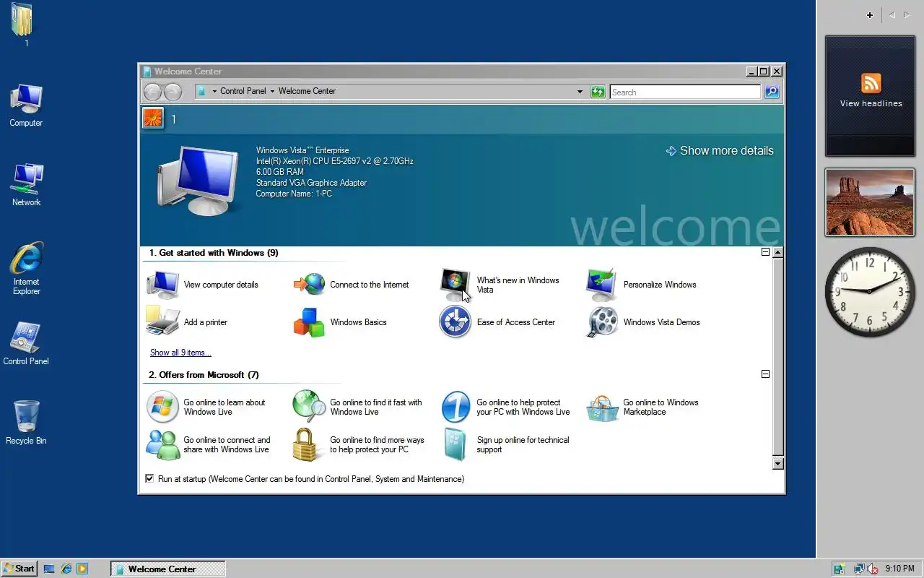
Task: Expand the root breadcrumb arrow before Control Panel
Action: click(214, 92)
